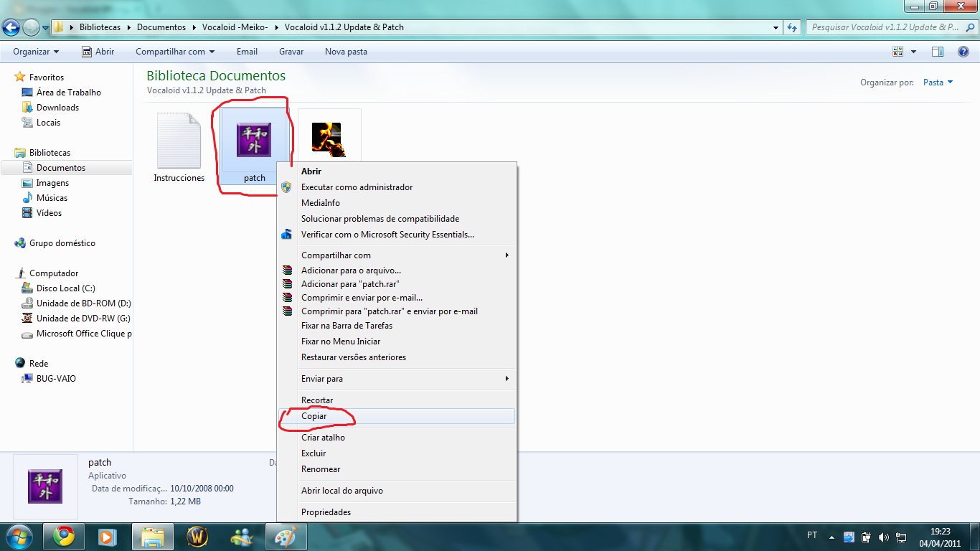Select Imagens library in sidebar
980x551 pixels.
[x=52, y=183]
